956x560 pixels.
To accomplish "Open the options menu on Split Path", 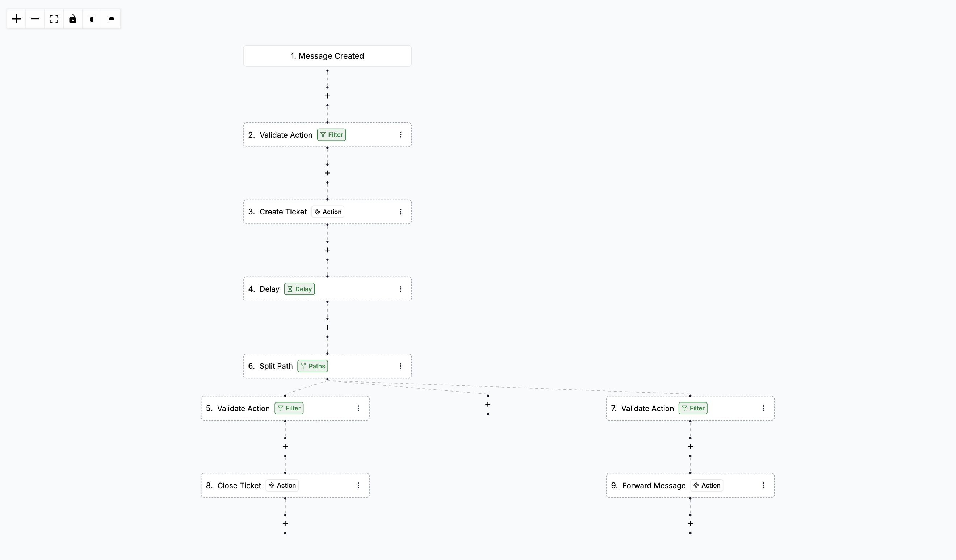I will pos(401,366).
